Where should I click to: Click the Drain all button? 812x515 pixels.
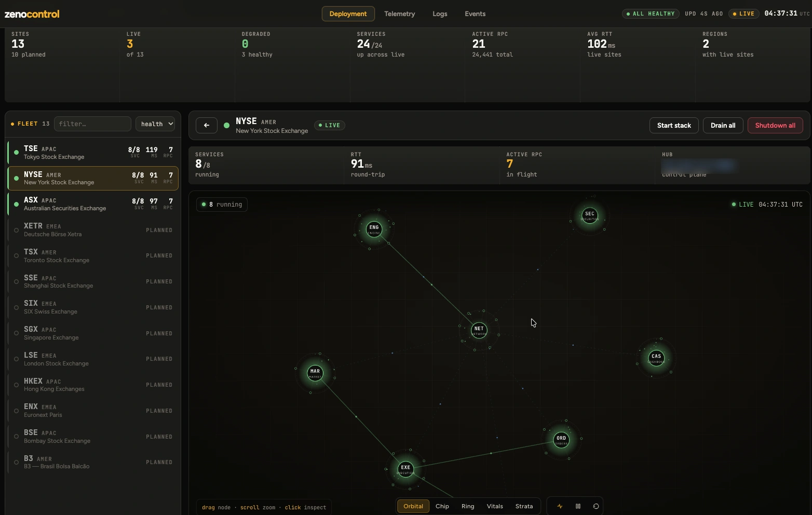723,125
